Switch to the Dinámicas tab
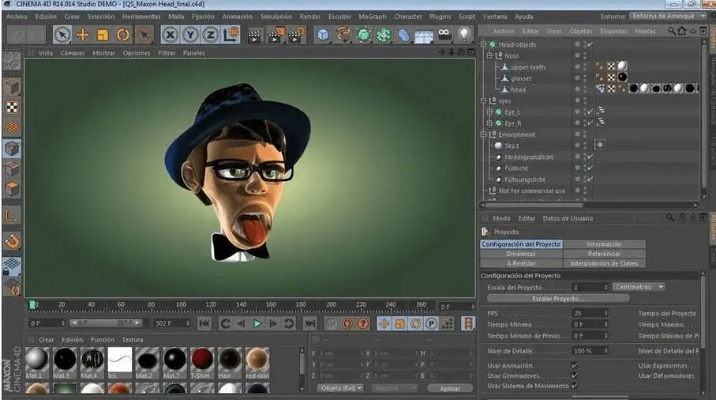This screenshot has height=400, width=716. [521, 253]
